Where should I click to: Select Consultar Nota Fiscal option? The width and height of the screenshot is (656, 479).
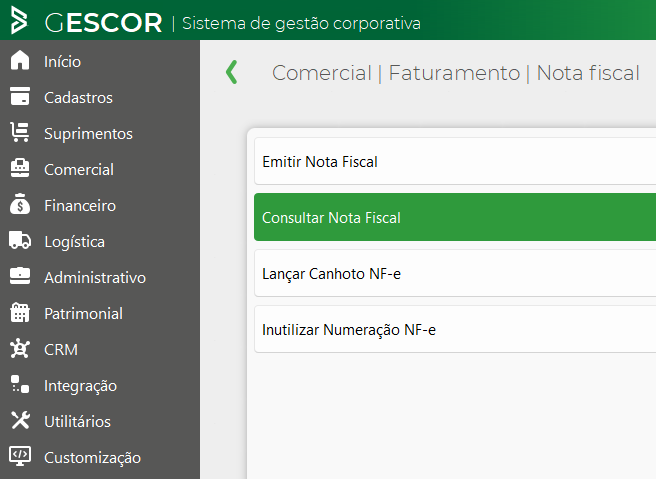pos(455,217)
